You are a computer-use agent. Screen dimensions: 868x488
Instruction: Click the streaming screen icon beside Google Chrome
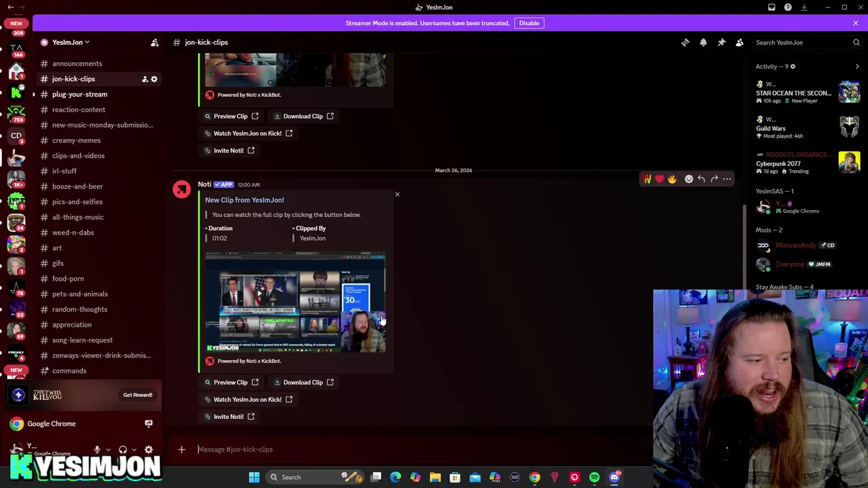pos(149,424)
